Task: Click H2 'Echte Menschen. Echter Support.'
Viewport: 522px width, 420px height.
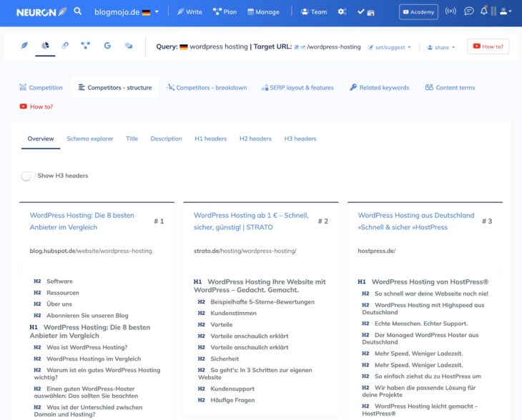Action: 415,324
